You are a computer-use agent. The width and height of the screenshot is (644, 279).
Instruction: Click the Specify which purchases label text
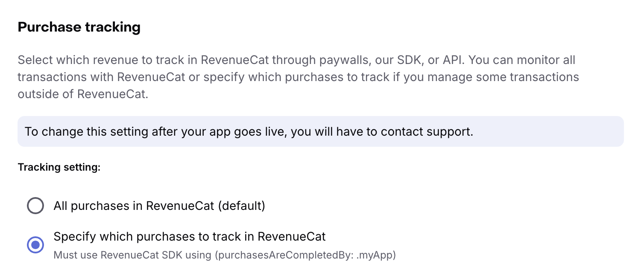pos(190,236)
